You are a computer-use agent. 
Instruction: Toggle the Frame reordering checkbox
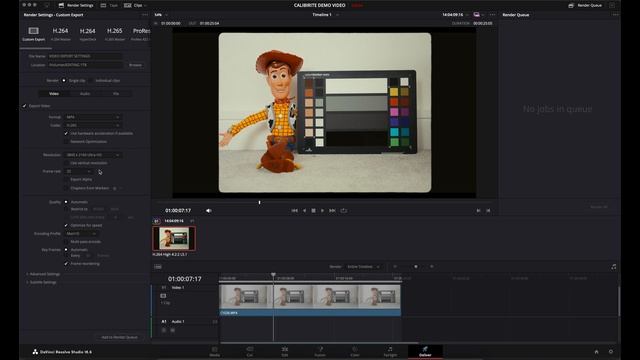(x=66, y=264)
